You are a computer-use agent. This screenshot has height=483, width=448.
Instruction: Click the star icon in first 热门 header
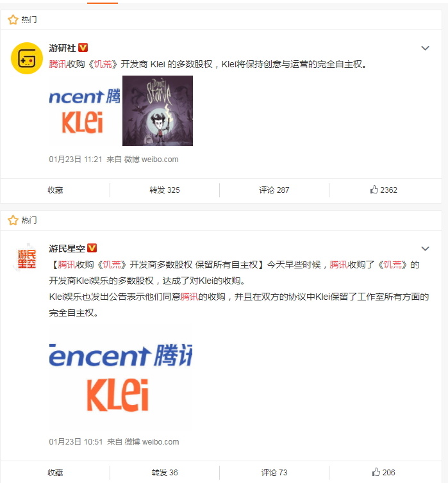[13, 20]
